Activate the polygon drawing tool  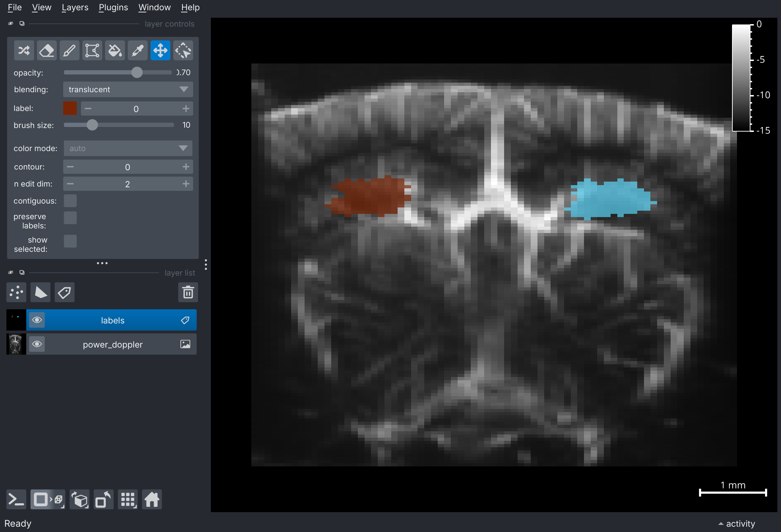(x=92, y=50)
